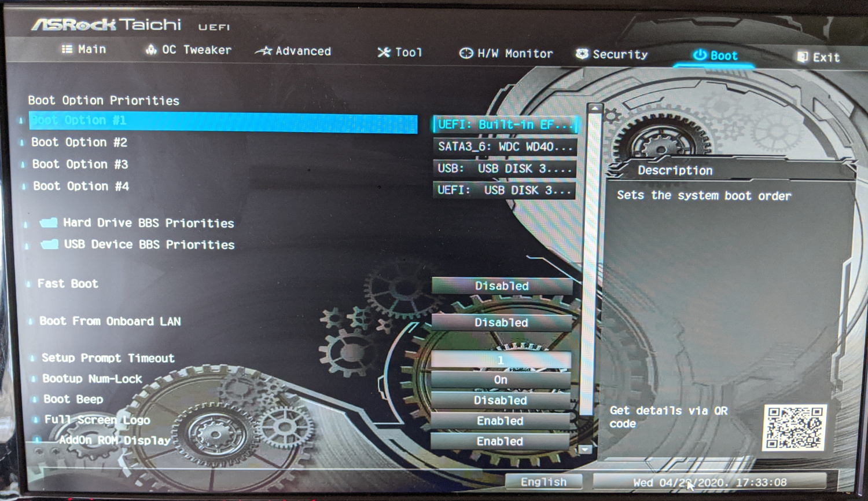This screenshot has height=501, width=868.
Task: Open Boot Option #1 device dropdown
Action: pos(505,125)
